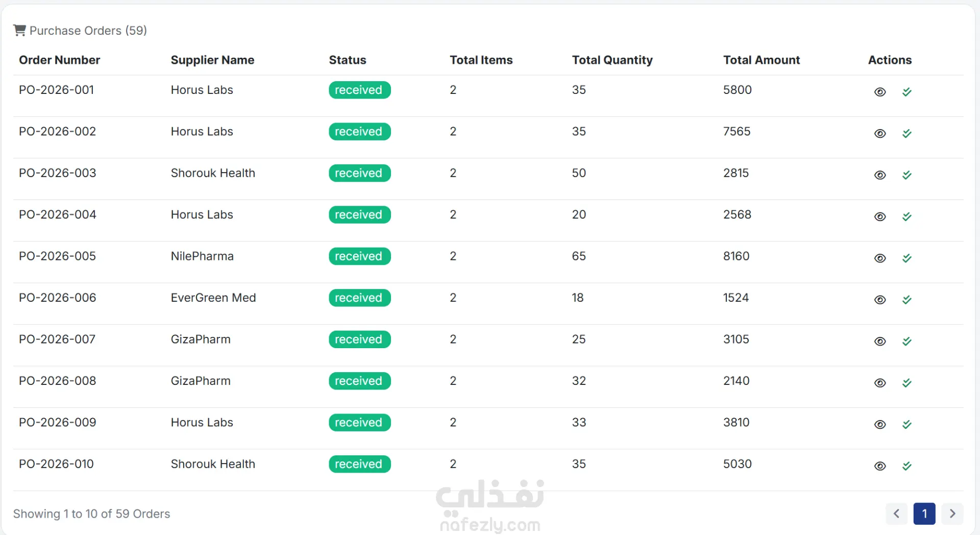Click the confirm checkmark for PO-2026-002

pyautogui.click(x=907, y=133)
